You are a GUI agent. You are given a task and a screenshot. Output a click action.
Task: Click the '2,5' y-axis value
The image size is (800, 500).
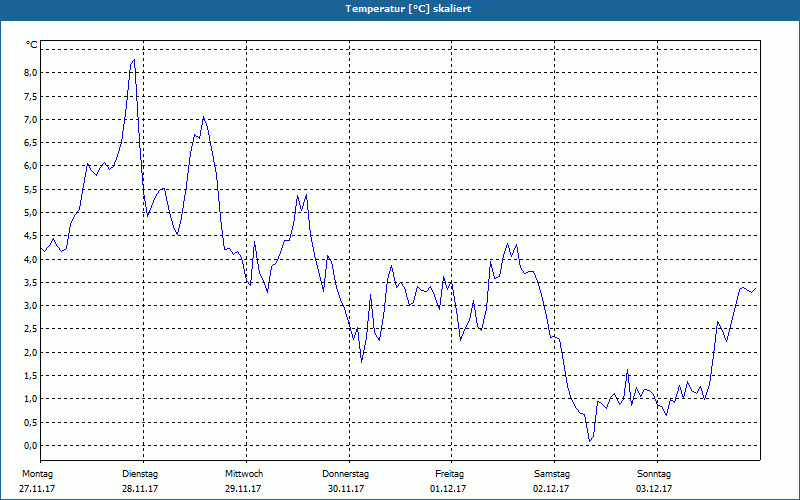tap(31, 330)
